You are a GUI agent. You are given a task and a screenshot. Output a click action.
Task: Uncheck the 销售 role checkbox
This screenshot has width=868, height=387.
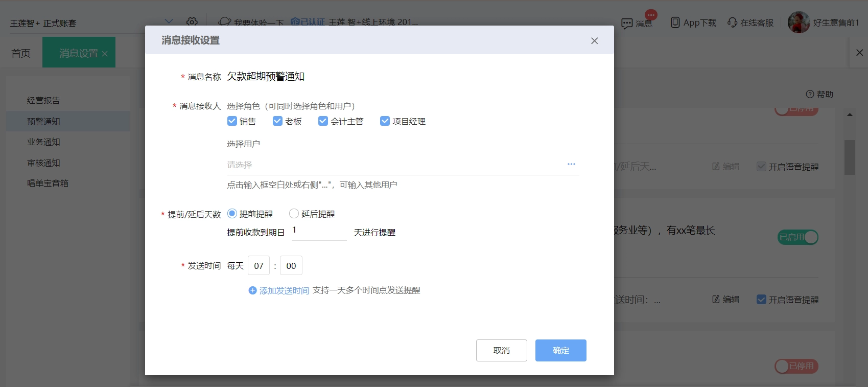[x=232, y=121]
